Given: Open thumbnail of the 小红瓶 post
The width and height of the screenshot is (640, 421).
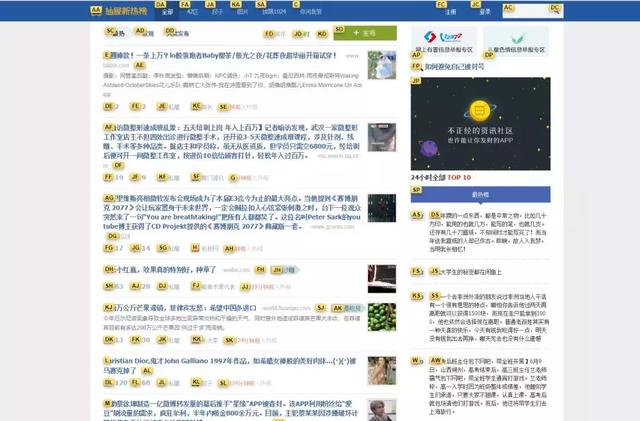Looking at the screenshot, I should pos(382,279).
